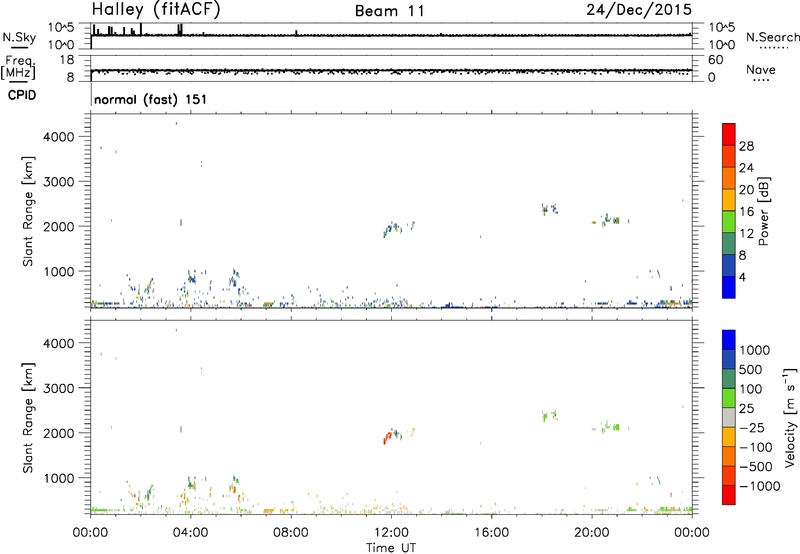Click the "25" velocity colorbar label
The width and height of the screenshot is (800, 554).
(746, 408)
